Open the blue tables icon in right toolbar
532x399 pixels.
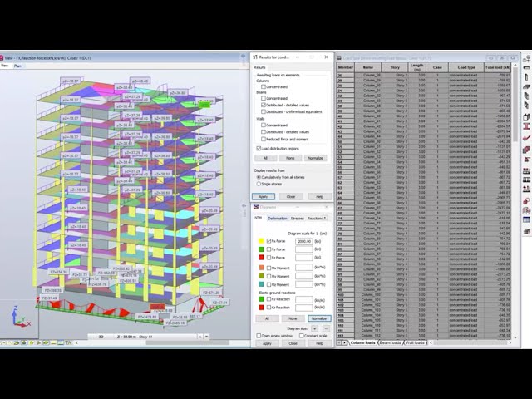pyautogui.click(x=526, y=219)
